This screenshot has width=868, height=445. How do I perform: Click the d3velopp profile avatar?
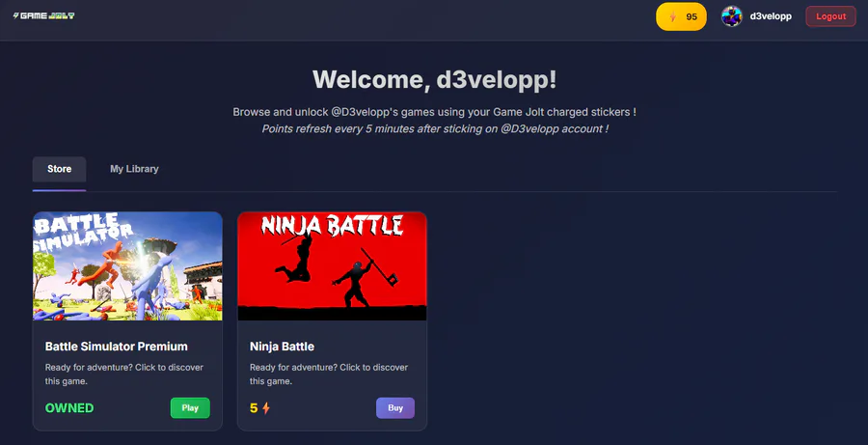[731, 16]
